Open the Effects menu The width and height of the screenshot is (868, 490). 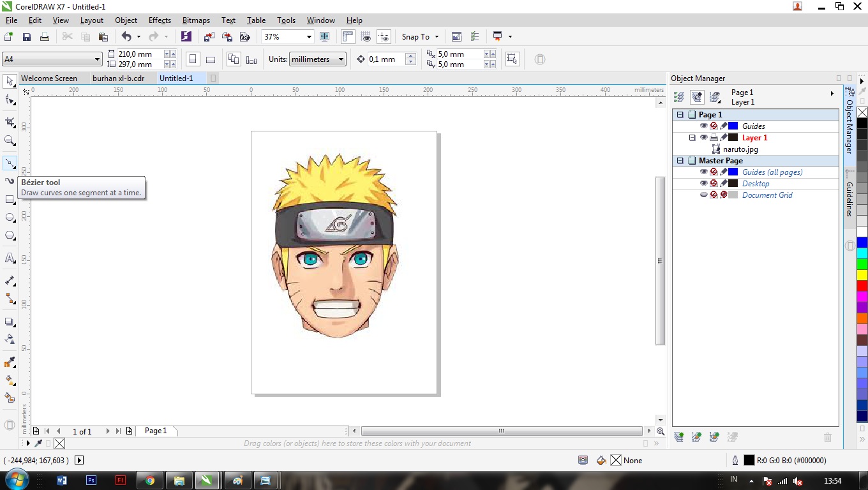[160, 20]
